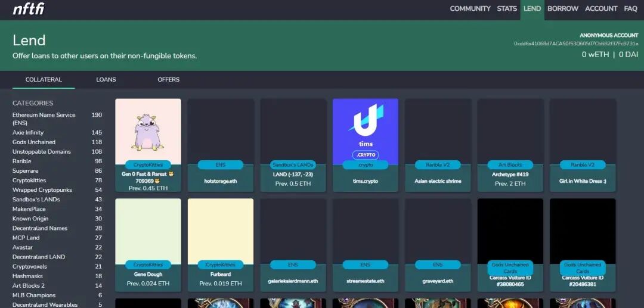Filter by Axie Infinity category

click(57, 132)
